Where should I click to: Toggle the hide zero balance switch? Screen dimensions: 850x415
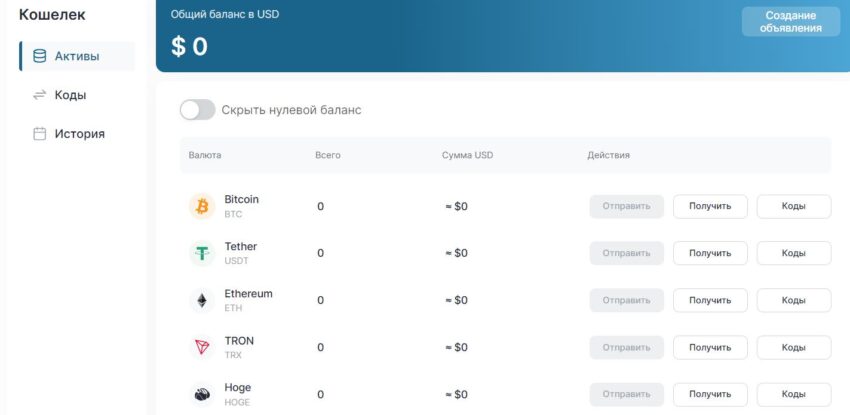pos(197,110)
